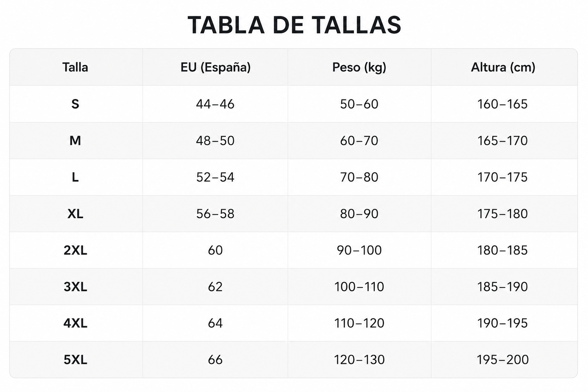588x392 pixels.
Task: Click the TABLA DE TALLAS title
Action: tap(294, 25)
